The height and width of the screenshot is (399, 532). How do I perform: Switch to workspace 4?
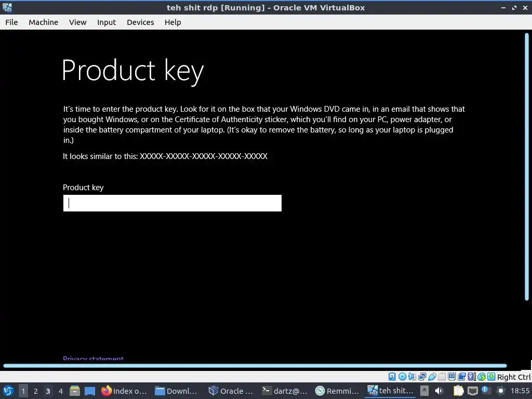tap(61, 391)
